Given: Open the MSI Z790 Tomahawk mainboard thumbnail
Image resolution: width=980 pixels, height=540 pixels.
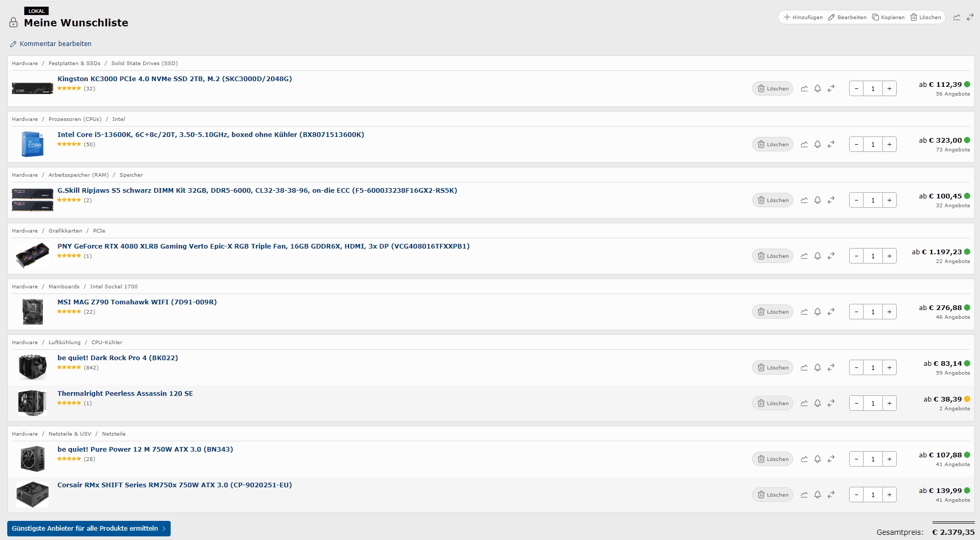Looking at the screenshot, I should point(32,312).
